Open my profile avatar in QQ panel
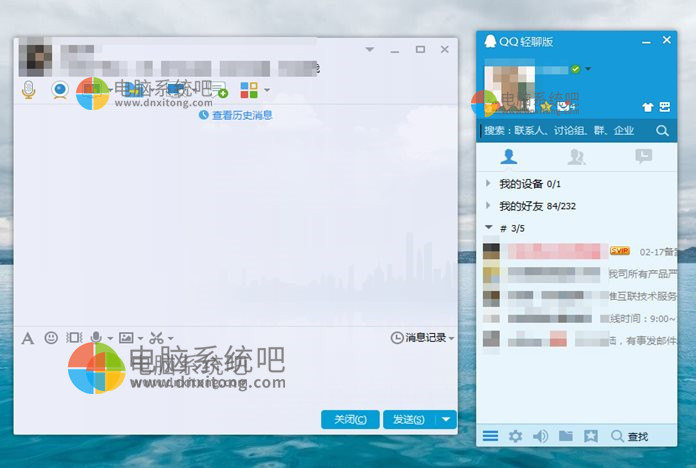Screen dimensions: 696x468 509,89
